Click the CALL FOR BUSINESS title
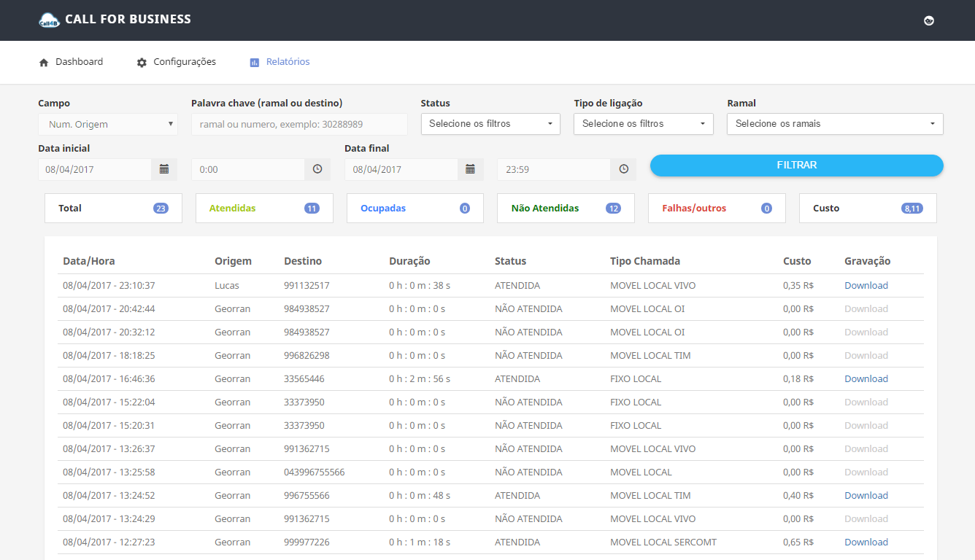This screenshot has height=560, width=975. click(x=128, y=19)
